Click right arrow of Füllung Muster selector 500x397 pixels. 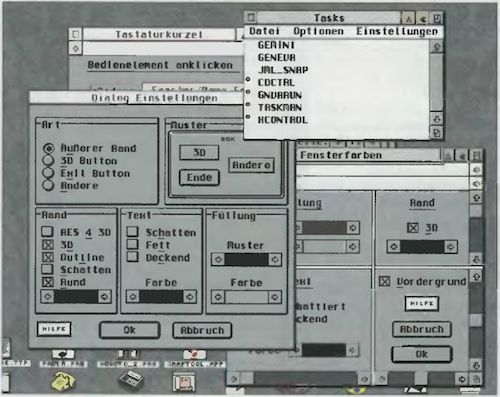(x=275, y=259)
